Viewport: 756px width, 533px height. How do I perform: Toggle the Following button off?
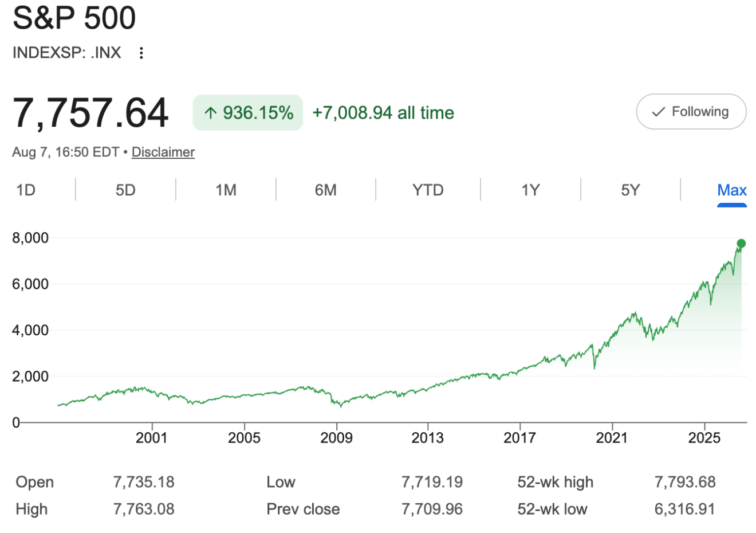[691, 112]
